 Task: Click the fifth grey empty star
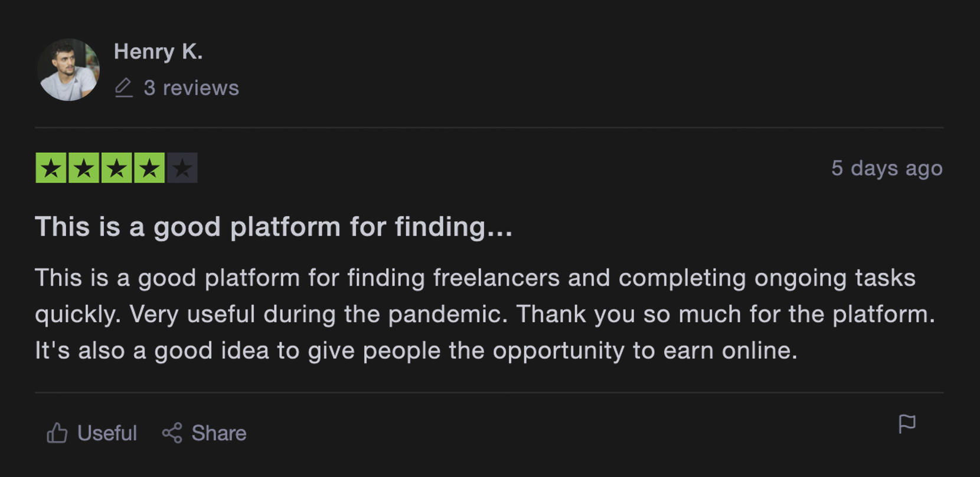pos(182,168)
